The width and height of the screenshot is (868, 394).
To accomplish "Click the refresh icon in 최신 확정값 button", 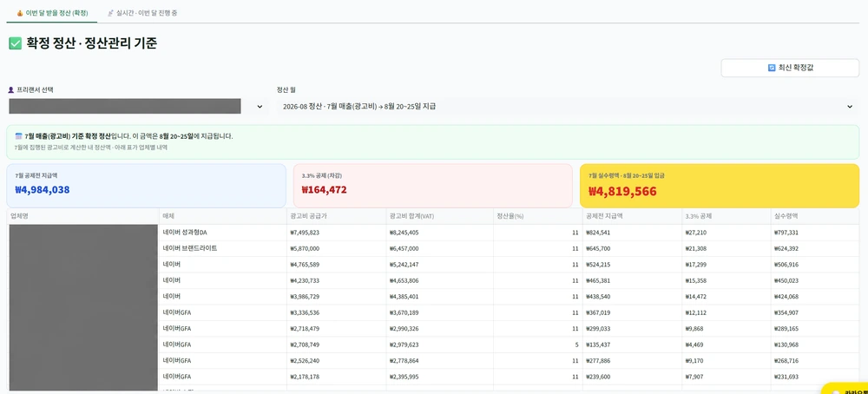I will point(772,68).
